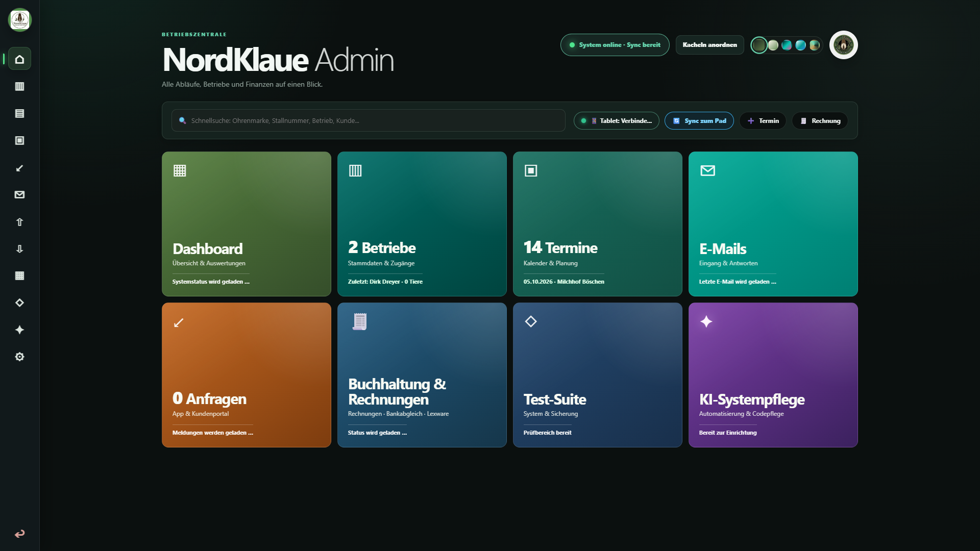This screenshot has width=980, height=551.
Task: Select the teal-purple theme swatch
Action: click(787, 45)
